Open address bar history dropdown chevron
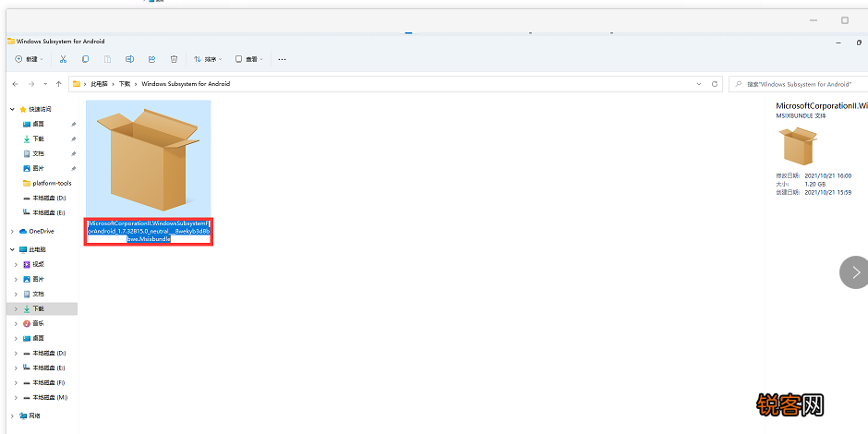Viewport: 868px width, 434px height. click(x=699, y=84)
